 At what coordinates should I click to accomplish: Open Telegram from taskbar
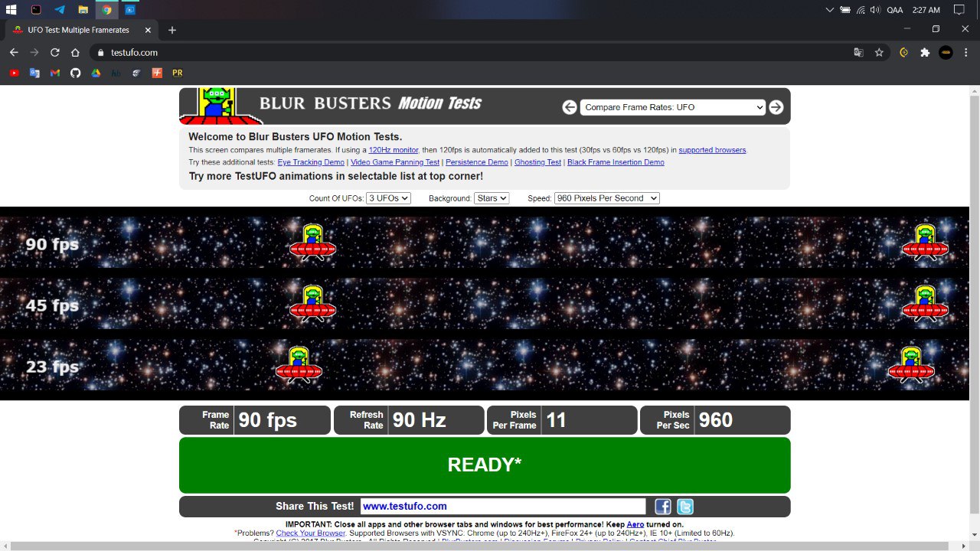[59, 9]
